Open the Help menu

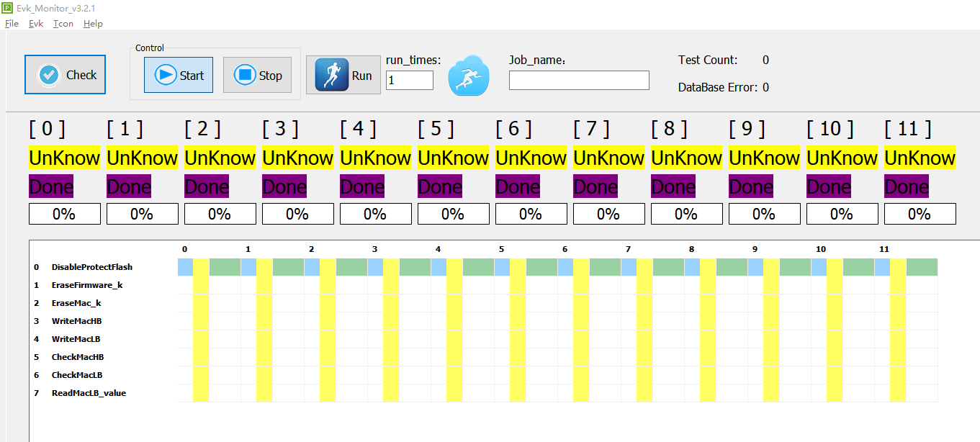(93, 24)
